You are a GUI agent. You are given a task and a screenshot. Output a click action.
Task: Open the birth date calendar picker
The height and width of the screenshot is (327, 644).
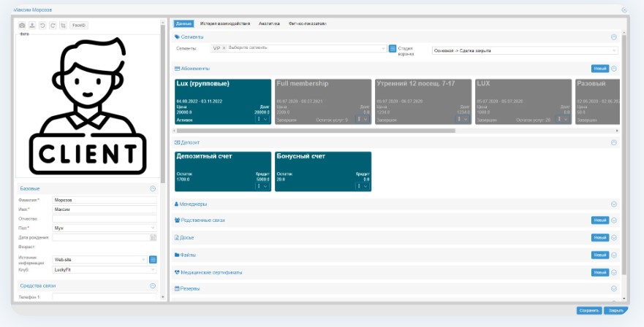coord(154,237)
